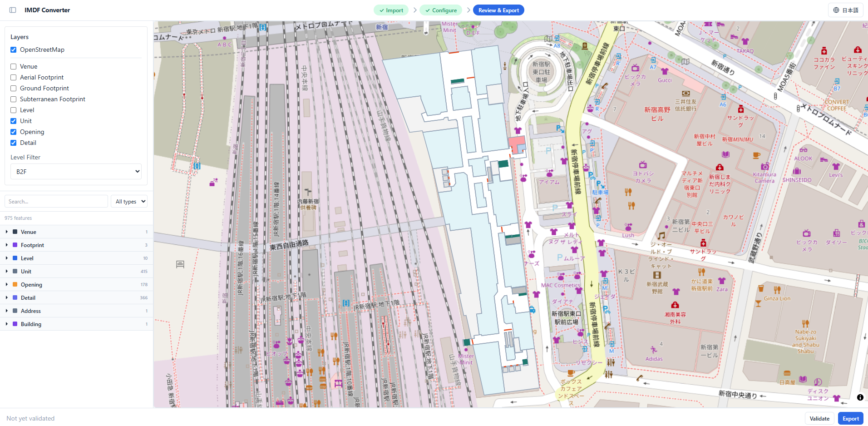Toggle the sidebar panel icon
Viewport: 868px width, 426px height.
coord(13,10)
